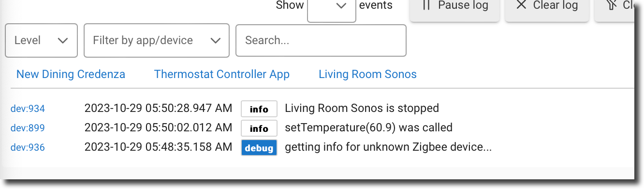Click the Show events count chevron
Screen dimensions: 644x189
tap(341, 6)
